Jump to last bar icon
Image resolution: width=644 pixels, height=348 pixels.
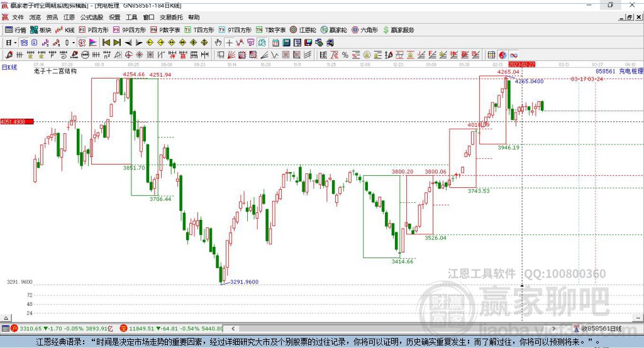click(117, 43)
